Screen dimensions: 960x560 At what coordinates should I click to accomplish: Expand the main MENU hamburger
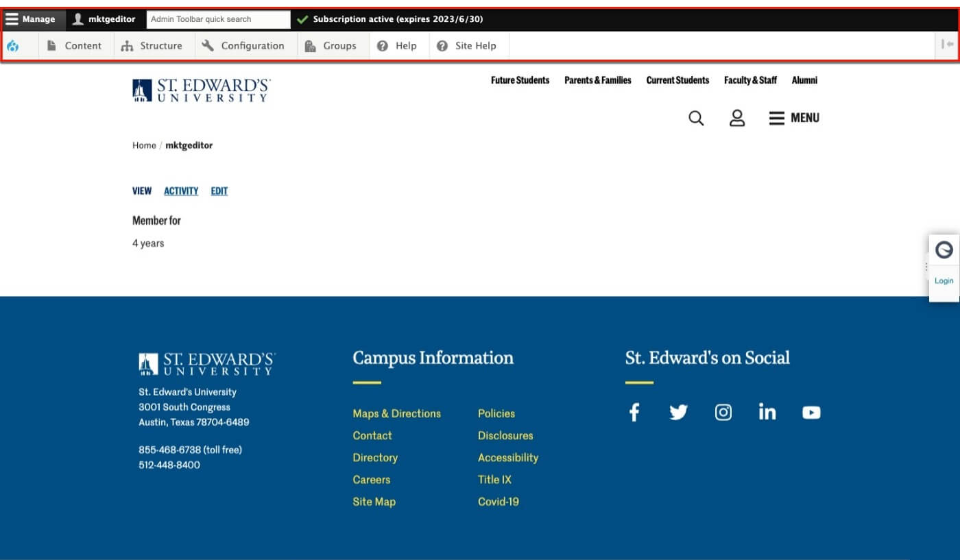point(794,118)
